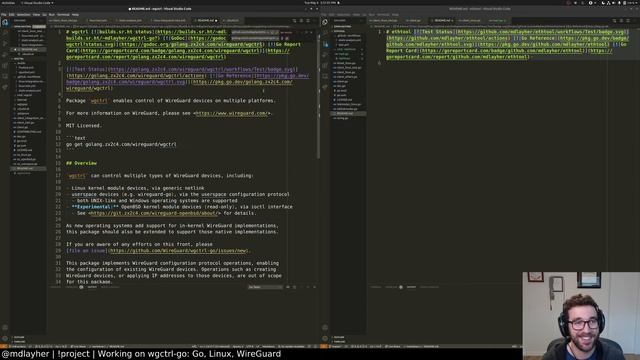Open Extensions view in left VS Code window
The width and height of the screenshot is (640, 360).
(5, 65)
